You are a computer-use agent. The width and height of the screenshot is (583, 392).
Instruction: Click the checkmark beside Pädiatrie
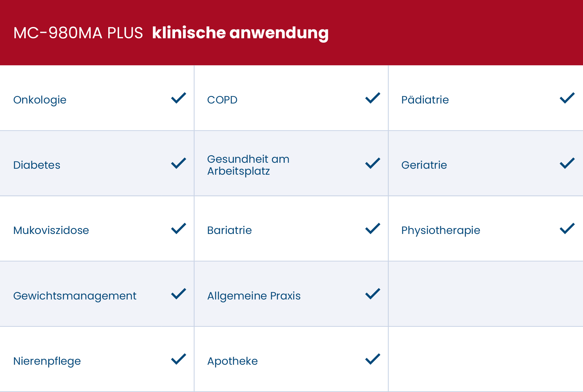pyautogui.click(x=567, y=98)
